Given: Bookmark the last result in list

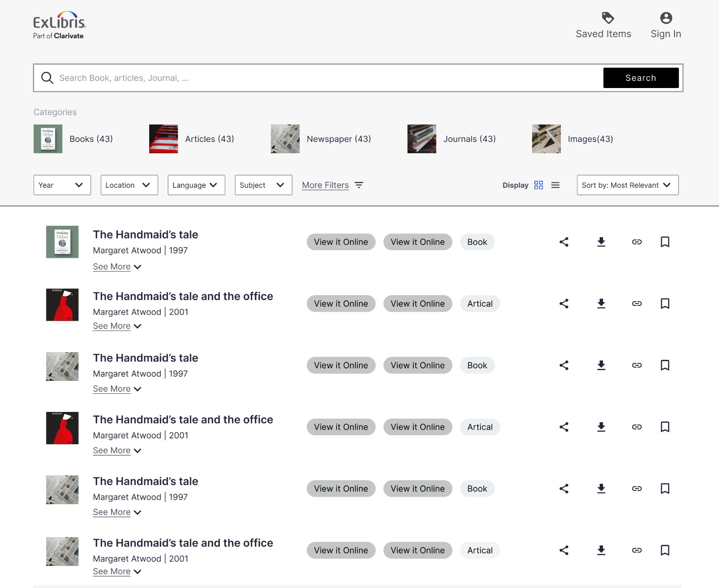Looking at the screenshot, I should tap(665, 550).
